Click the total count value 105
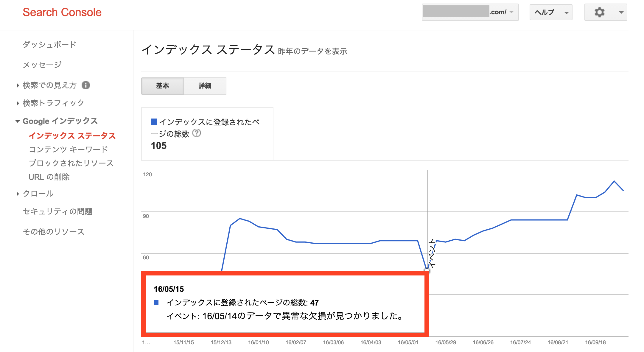 click(159, 146)
